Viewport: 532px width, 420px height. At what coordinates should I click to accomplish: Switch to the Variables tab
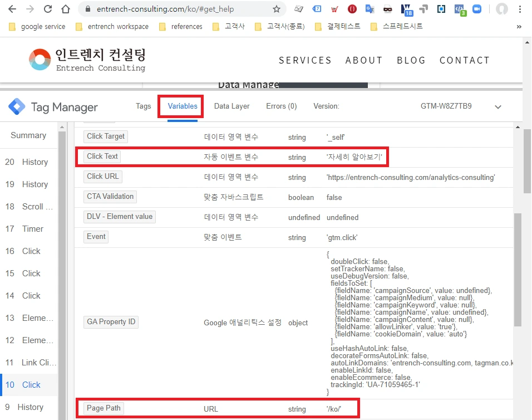click(x=183, y=106)
